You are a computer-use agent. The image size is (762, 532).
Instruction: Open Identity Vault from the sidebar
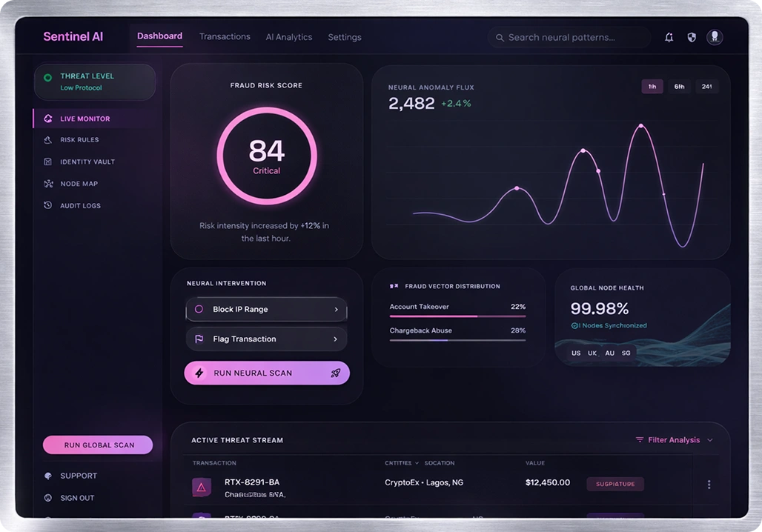[48, 162]
